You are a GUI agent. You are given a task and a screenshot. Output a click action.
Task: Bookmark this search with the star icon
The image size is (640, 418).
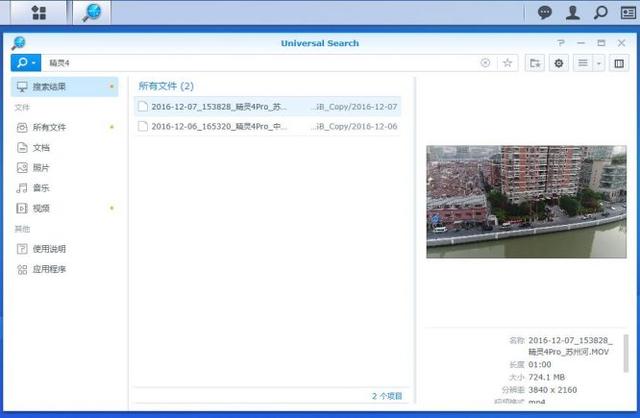[507, 62]
